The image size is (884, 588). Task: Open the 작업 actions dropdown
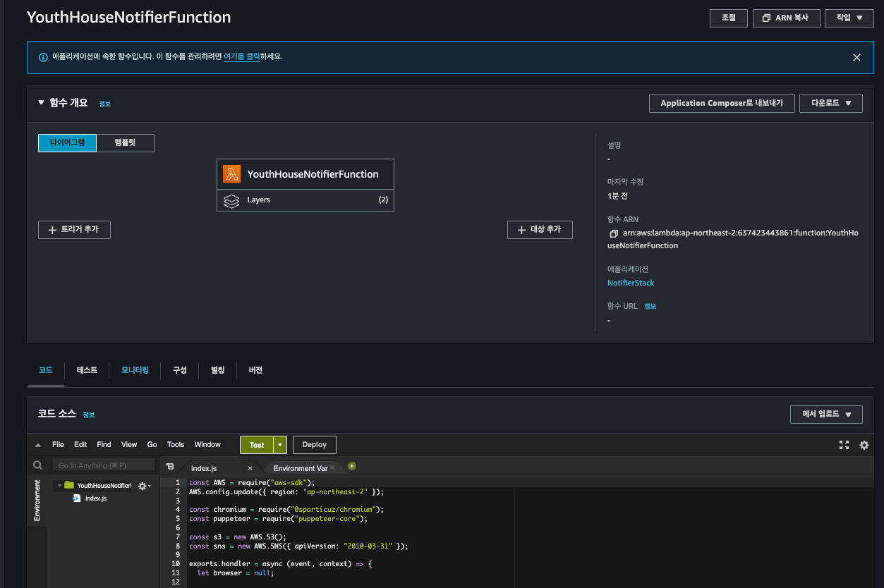pyautogui.click(x=849, y=18)
